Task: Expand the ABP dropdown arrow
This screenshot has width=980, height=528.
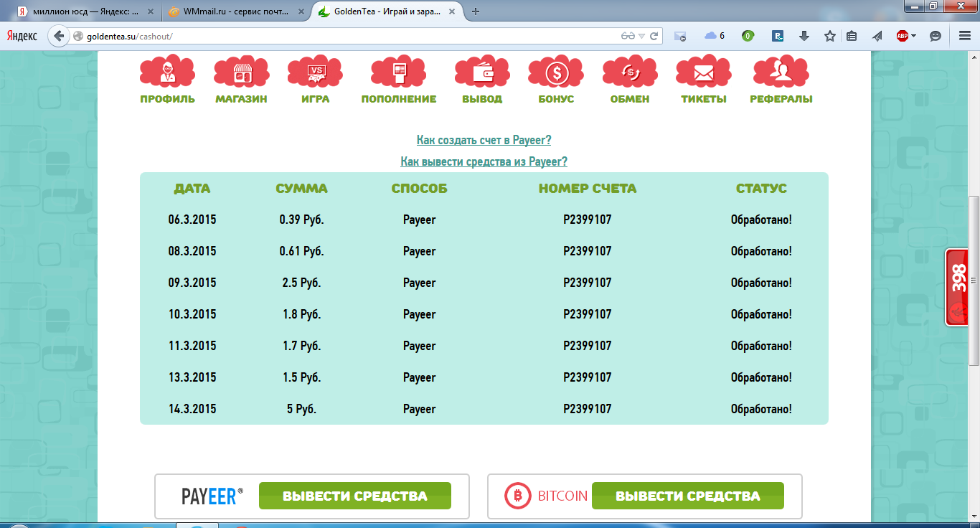Action: pos(914,36)
